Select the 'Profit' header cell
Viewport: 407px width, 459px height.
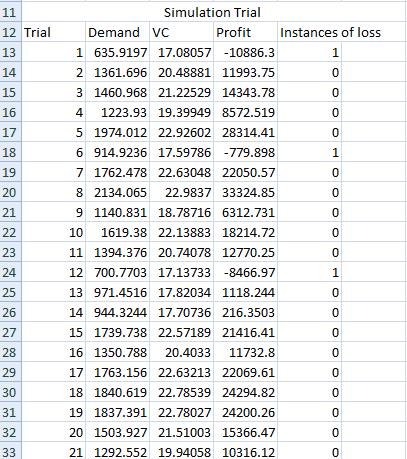[245, 32]
